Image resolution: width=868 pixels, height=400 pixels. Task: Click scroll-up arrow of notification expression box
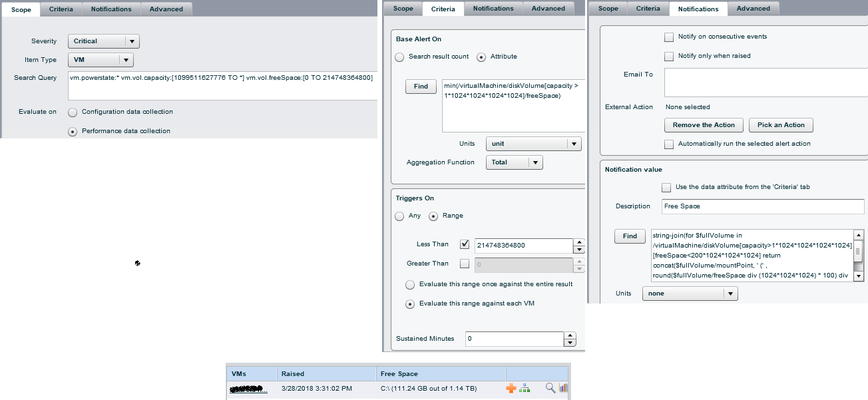pos(859,235)
